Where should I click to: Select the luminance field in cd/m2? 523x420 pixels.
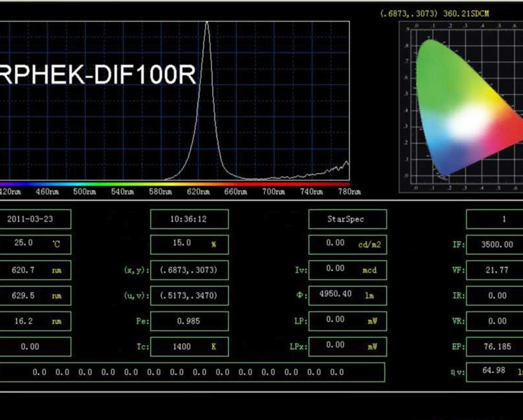coord(346,244)
